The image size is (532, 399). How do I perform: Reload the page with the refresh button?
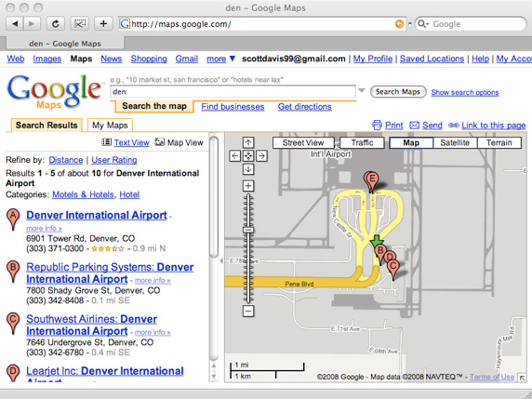click(56, 24)
